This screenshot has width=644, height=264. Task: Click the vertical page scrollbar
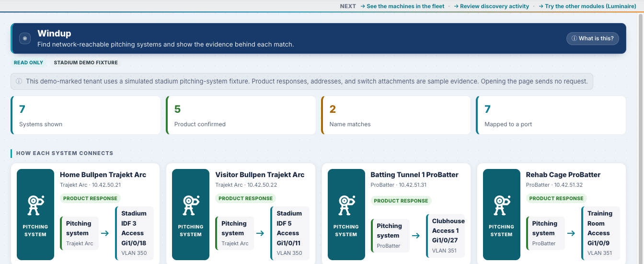[x=640, y=138]
